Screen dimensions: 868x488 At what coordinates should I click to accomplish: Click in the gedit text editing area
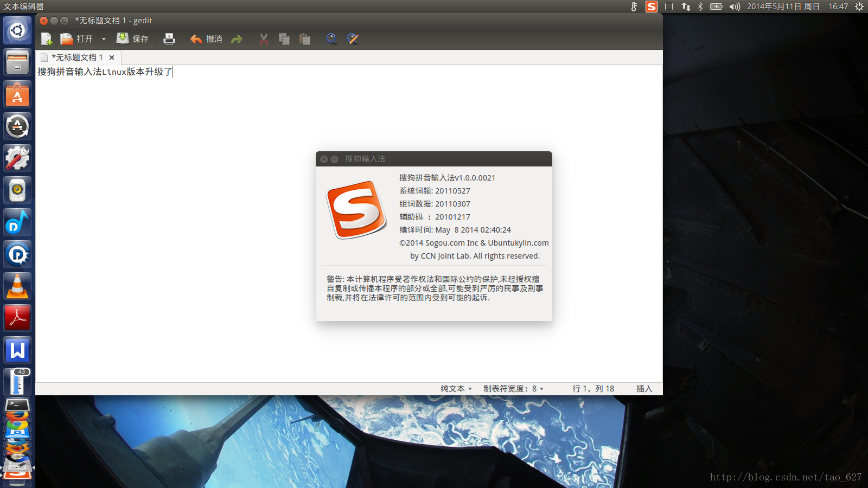pos(349,223)
